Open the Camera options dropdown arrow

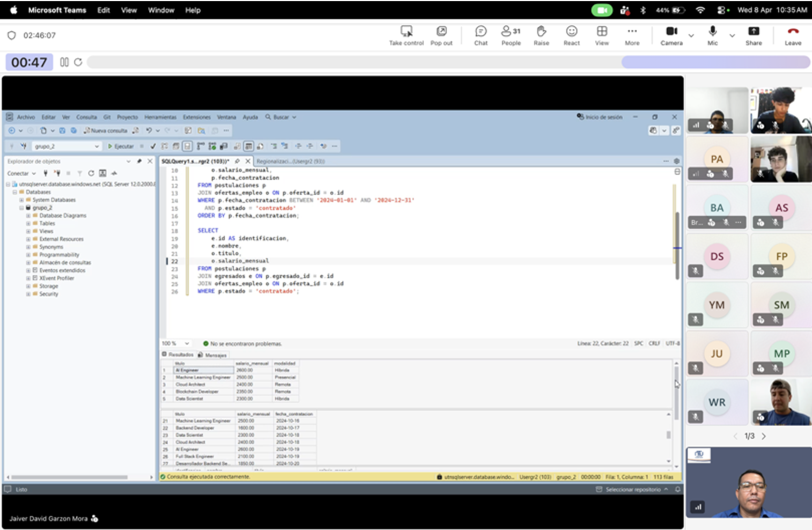tap(691, 36)
